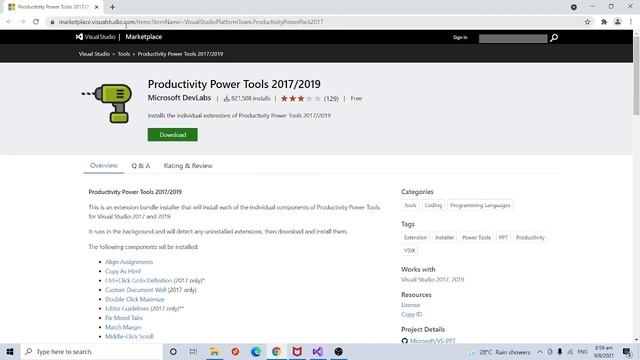Go back with the browser back arrow
Image resolution: width=640 pixels, height=360 pixels.
click(9, 22)
